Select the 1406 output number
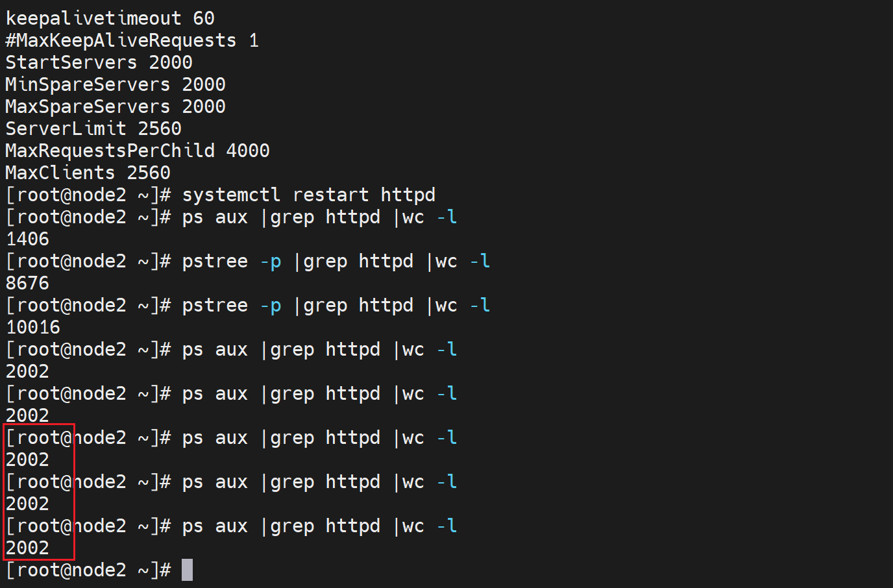The image size is (893, 588). point(27,239)
